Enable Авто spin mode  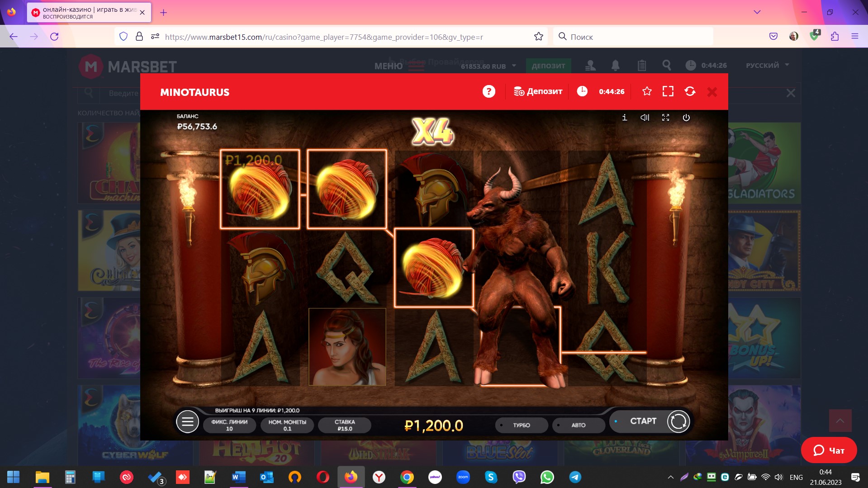(x=579, y=425)
